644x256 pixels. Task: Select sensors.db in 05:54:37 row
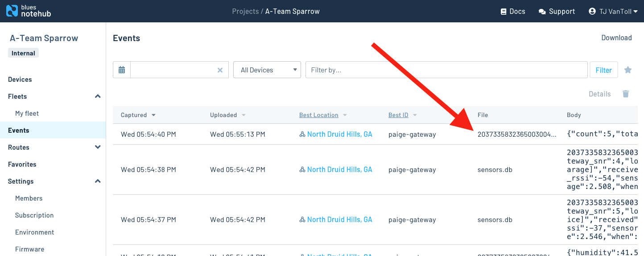click(x=495, y=219)
